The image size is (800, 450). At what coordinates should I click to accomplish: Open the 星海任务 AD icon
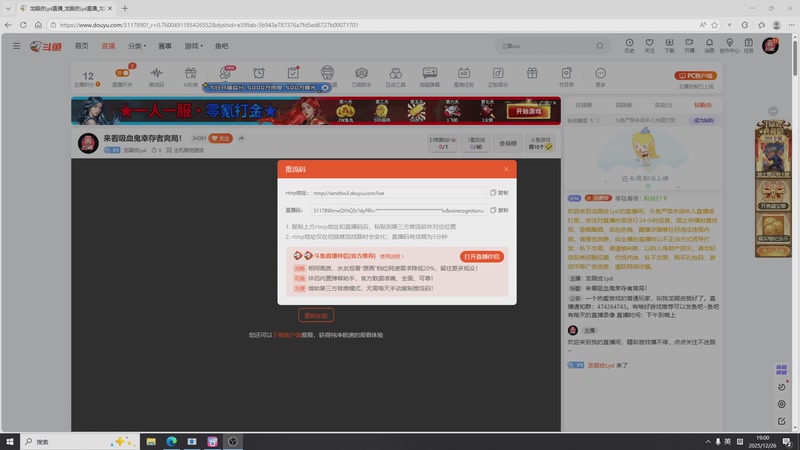(x=464, y=77)
